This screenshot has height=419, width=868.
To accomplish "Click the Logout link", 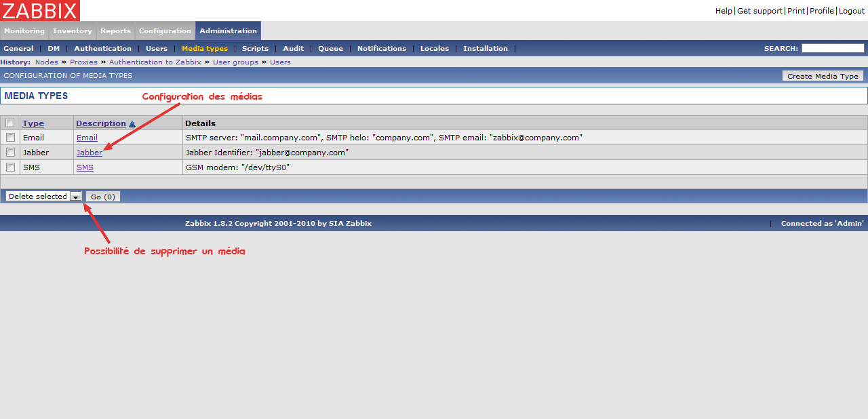I will click(852, 11).
